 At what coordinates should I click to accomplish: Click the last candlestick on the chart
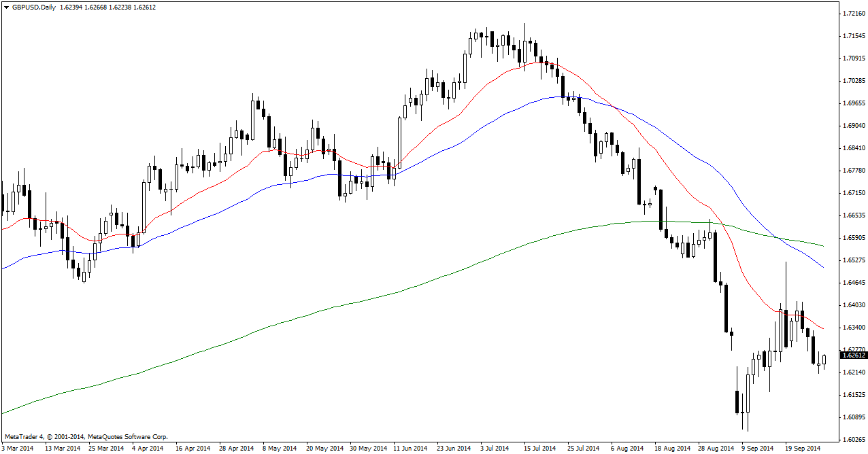pyautogui.click(x=824, y=360)
